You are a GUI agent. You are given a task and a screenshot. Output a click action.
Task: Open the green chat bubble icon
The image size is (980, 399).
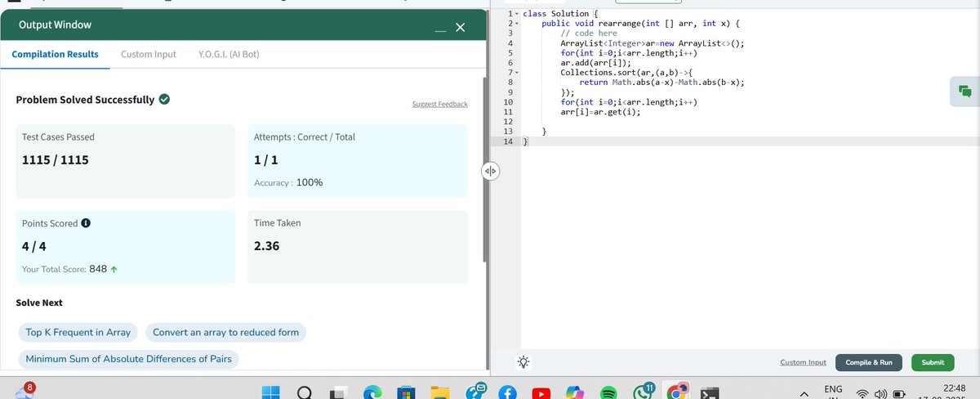(x=964, y=92)
